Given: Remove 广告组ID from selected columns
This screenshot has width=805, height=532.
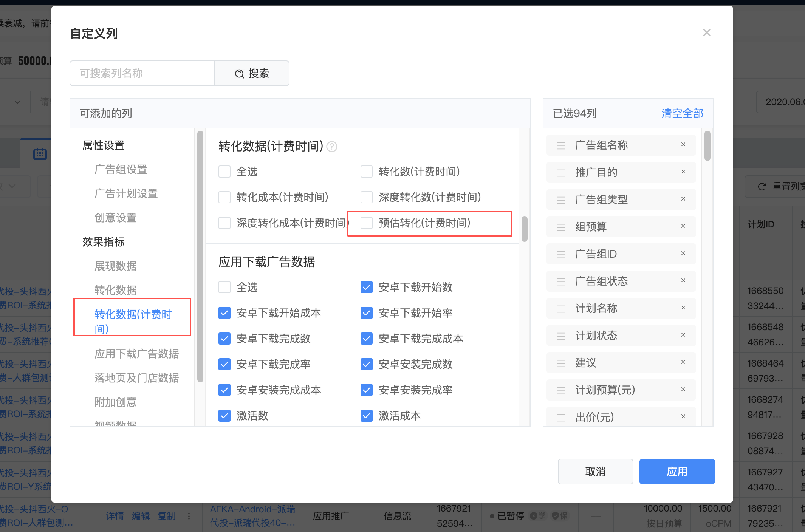Looking at the screenshot, I should click(683, 254).
